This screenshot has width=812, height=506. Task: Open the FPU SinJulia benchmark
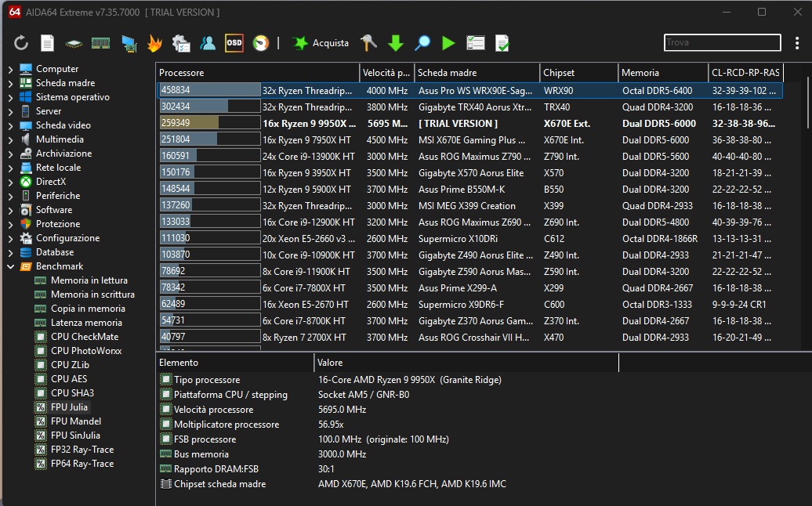coord(75,436)
